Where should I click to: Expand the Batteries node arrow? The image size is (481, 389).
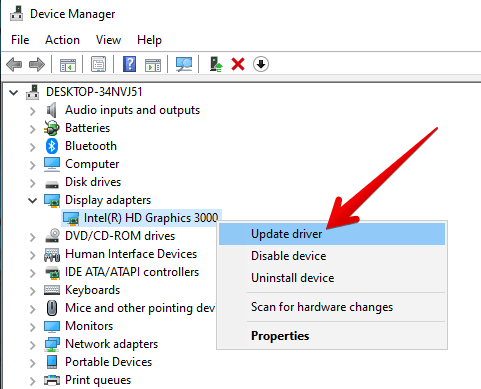tap(32, 129)
